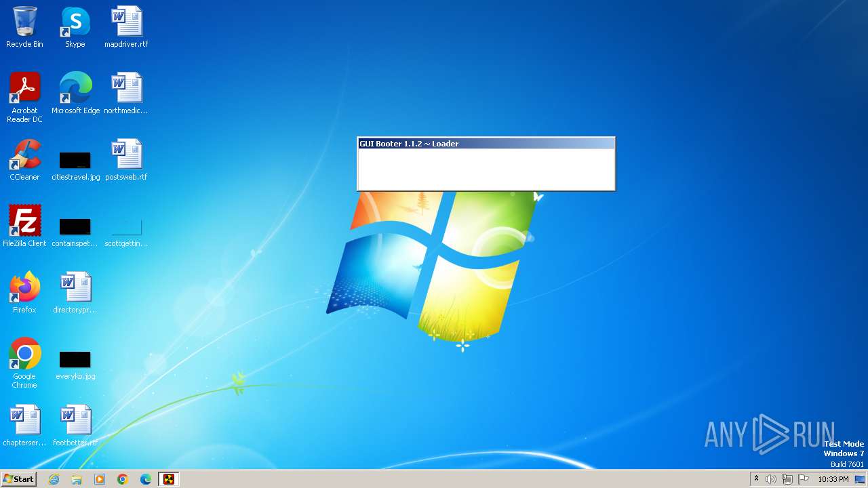
Task: Open the network tray icon
Action: click(787, 479)
